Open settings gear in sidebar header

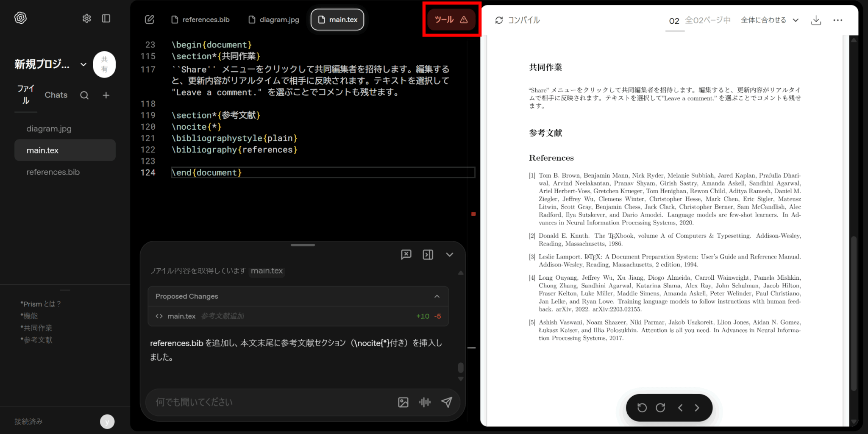pyautogui.click(x=87, y=18)
